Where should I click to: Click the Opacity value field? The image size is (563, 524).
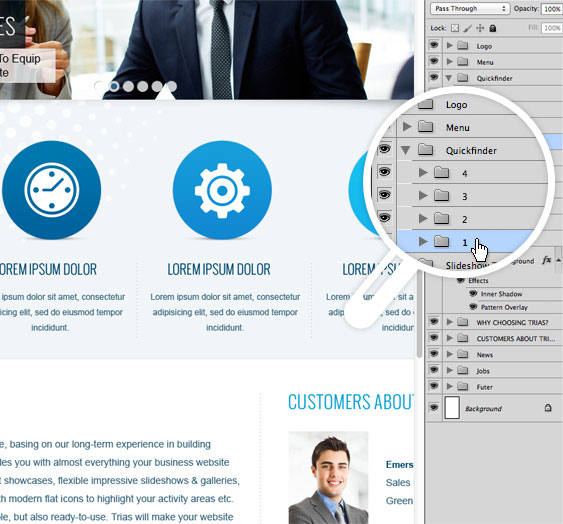552,9
